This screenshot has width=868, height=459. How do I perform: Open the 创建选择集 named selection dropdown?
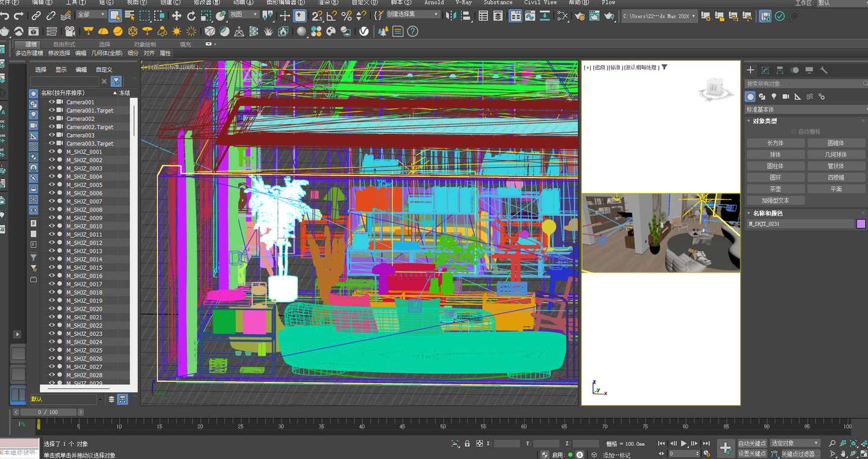(413, 14)
